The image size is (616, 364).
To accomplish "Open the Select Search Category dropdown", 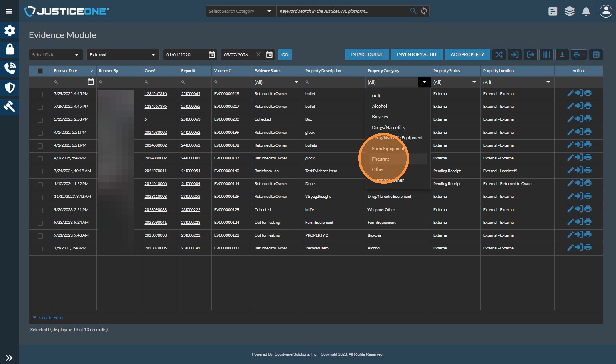I will [240, 11].
